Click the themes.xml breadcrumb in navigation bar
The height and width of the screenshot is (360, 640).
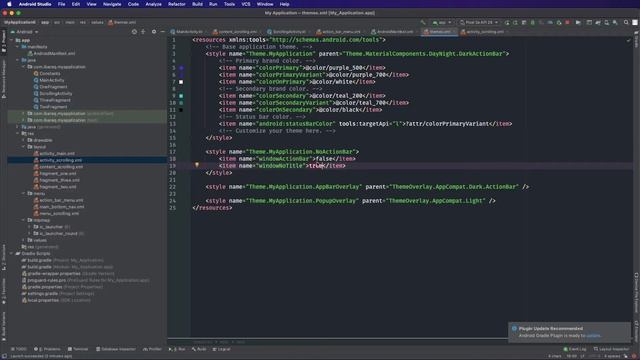122,22
